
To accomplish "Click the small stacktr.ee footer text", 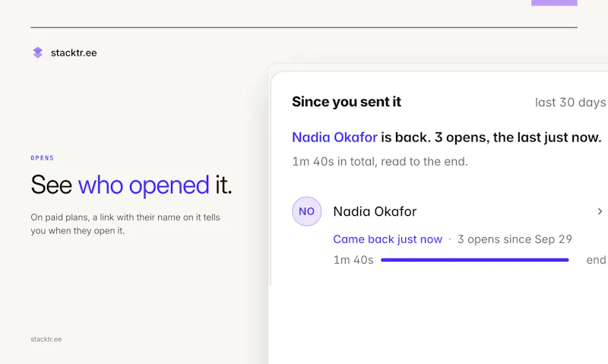I will point(46,339).
